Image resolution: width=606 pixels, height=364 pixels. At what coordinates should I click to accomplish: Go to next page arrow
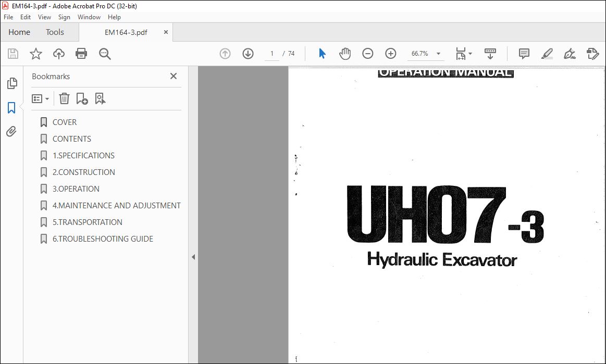coord(248,53)
